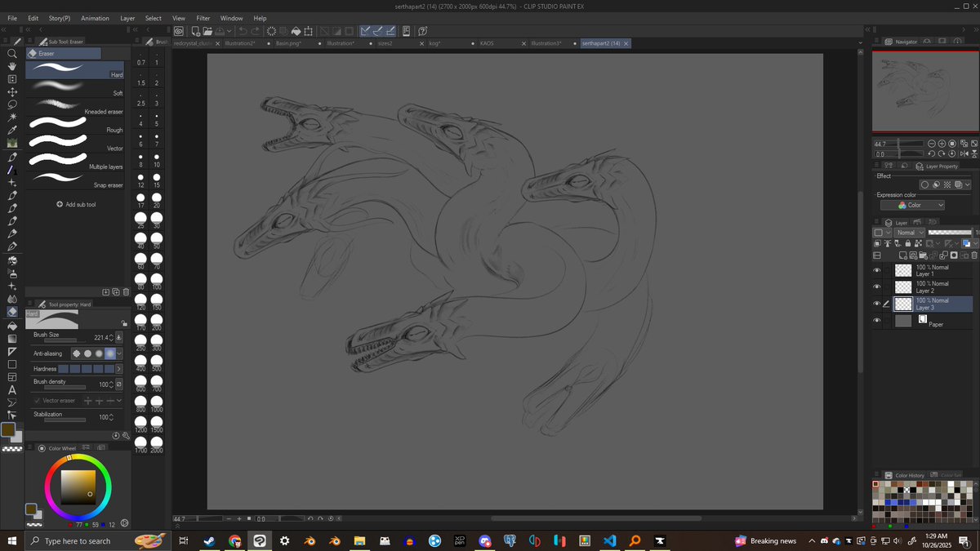Expand the Vector eraser options arrow
This screenshot has height=551, width=980.
pyautogui.click(x=118, y=401)
